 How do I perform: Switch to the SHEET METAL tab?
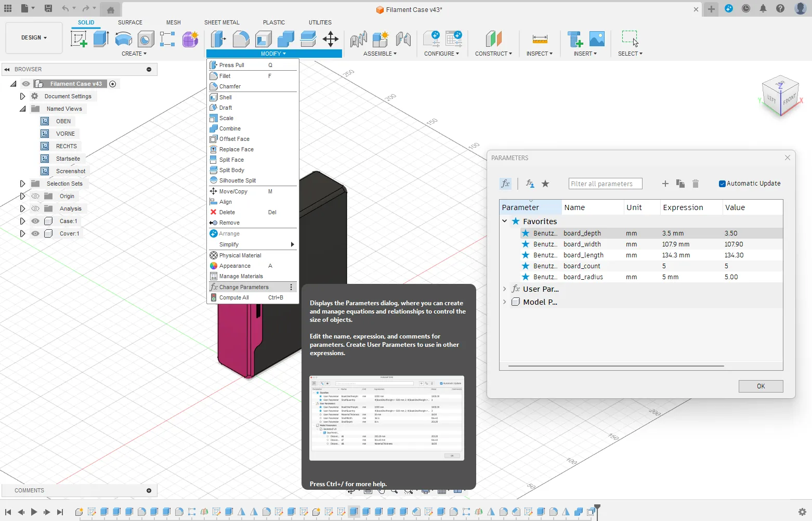click(x=222, y=22)
